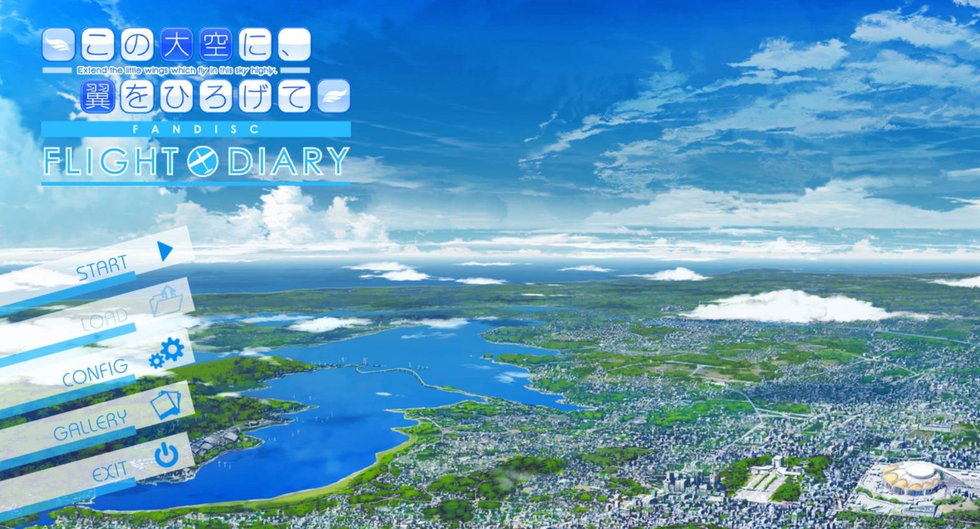
Task: Click the gears icon beside CONFIG
Action: click(167, 353)
